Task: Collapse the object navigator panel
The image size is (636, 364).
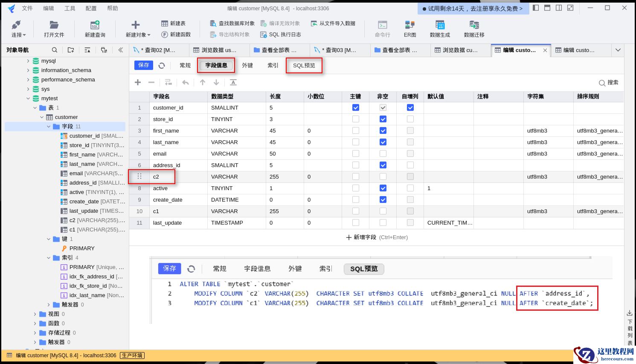Action: (x=121, y=50)
